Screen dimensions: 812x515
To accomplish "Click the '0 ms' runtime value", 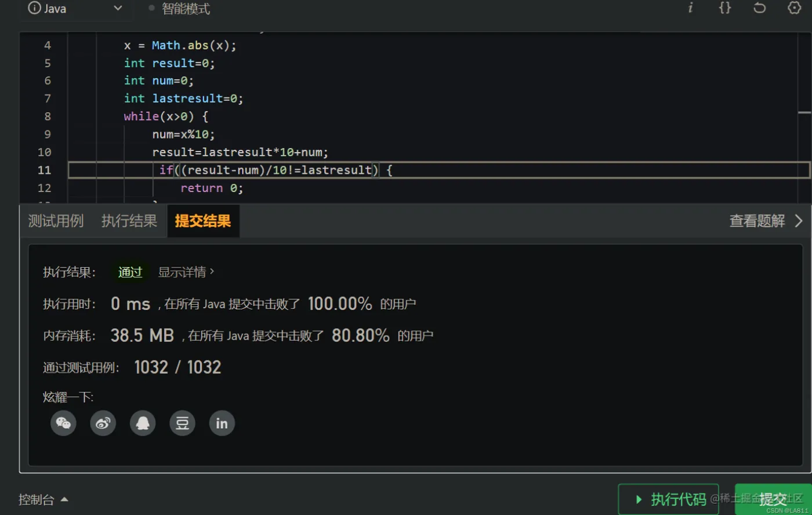I will click(x=130, y=304).
